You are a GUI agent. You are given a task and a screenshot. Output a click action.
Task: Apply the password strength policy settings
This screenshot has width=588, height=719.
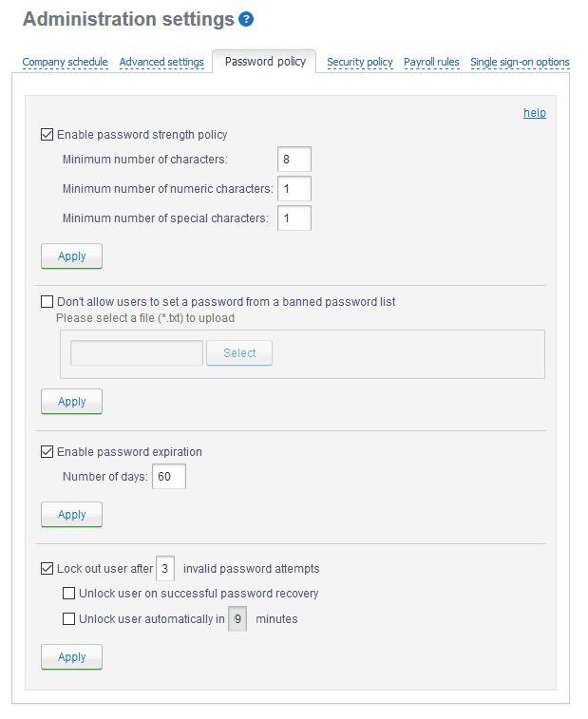point(71,255)
